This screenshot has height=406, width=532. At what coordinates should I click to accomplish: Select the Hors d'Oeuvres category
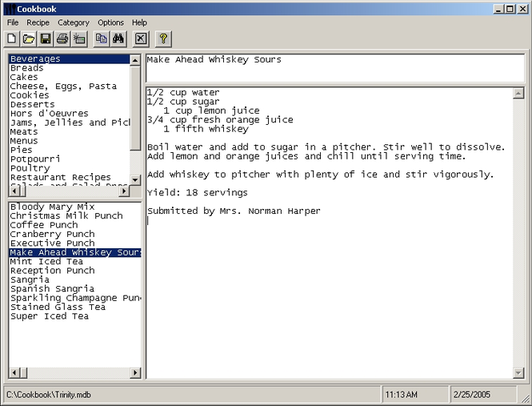(70, 114)
